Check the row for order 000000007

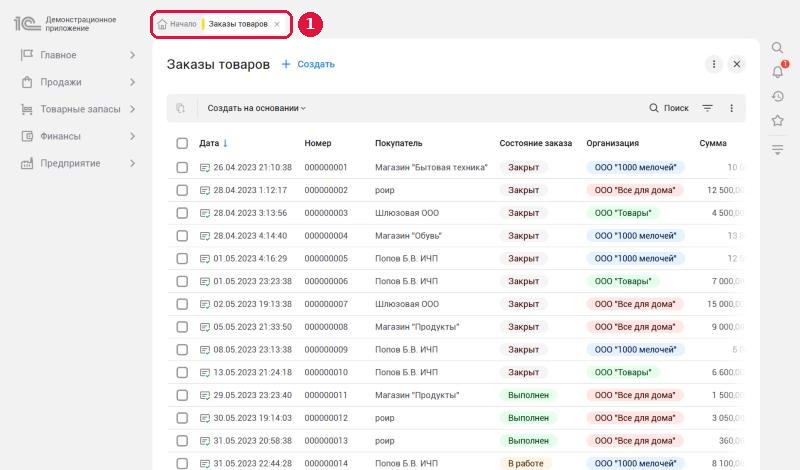pos(182,304)
